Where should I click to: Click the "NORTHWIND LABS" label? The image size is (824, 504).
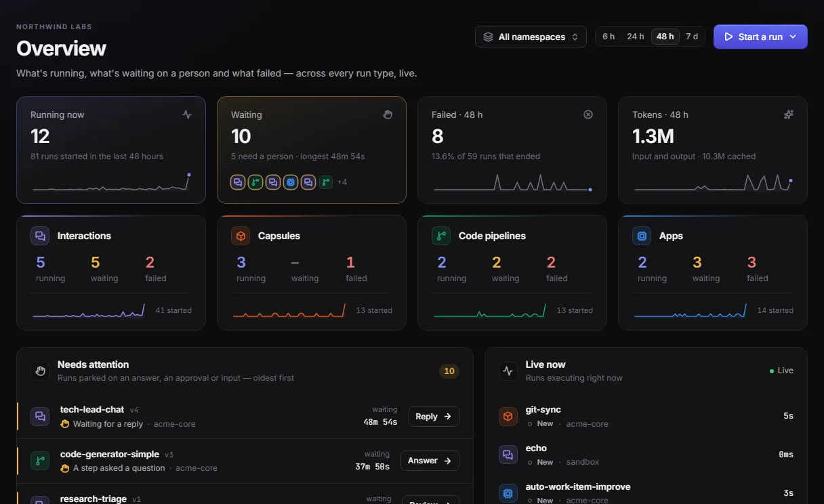54,27
